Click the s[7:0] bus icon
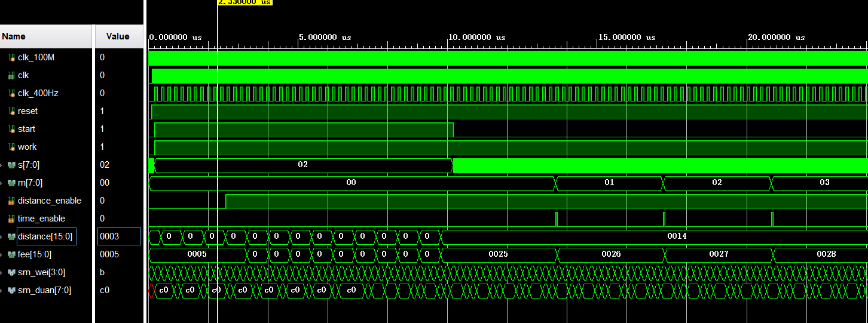Screen dimensions: 868x323 11,165
